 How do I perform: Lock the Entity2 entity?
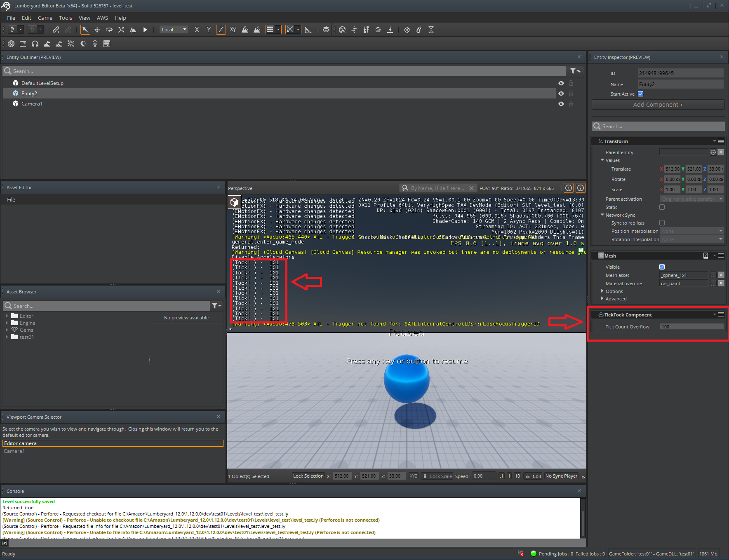point(571,94)
